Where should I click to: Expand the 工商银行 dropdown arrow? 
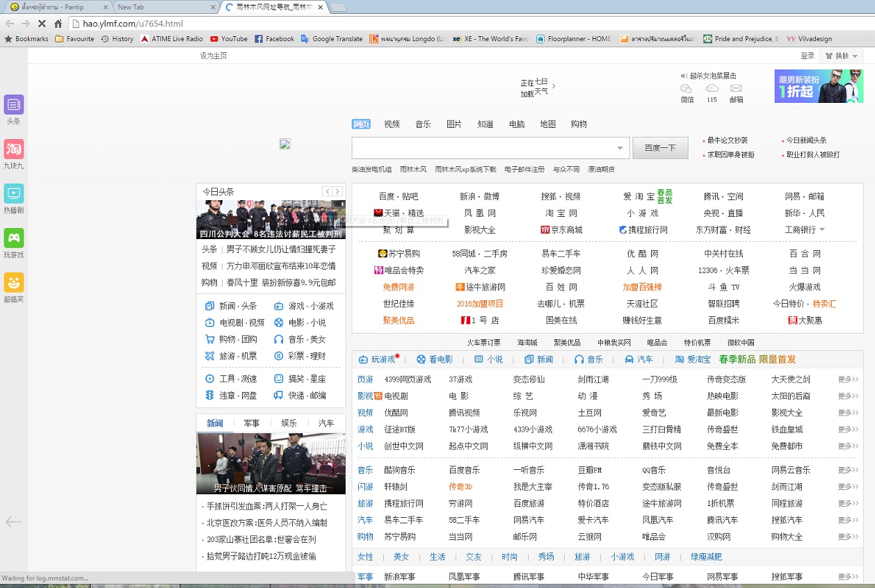(x=822, y=230)
